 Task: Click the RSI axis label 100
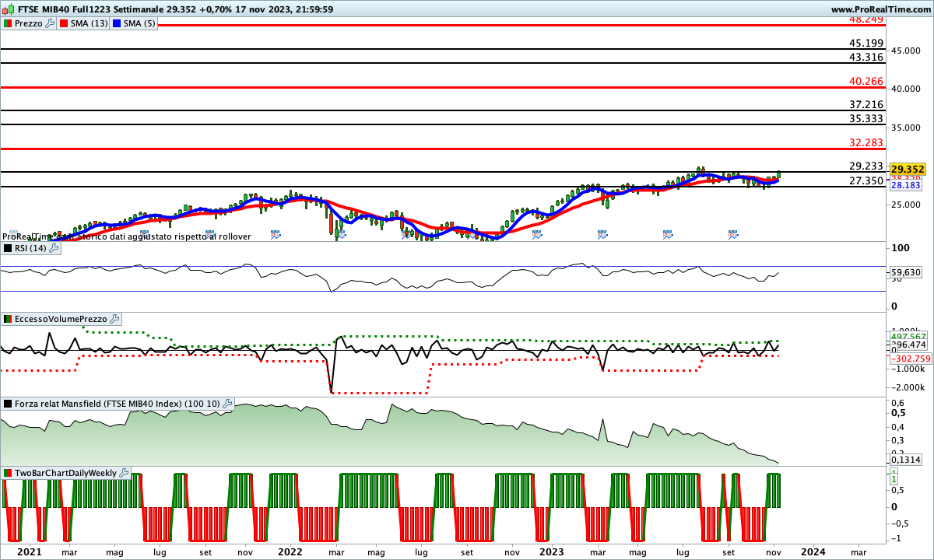(901, 248)
